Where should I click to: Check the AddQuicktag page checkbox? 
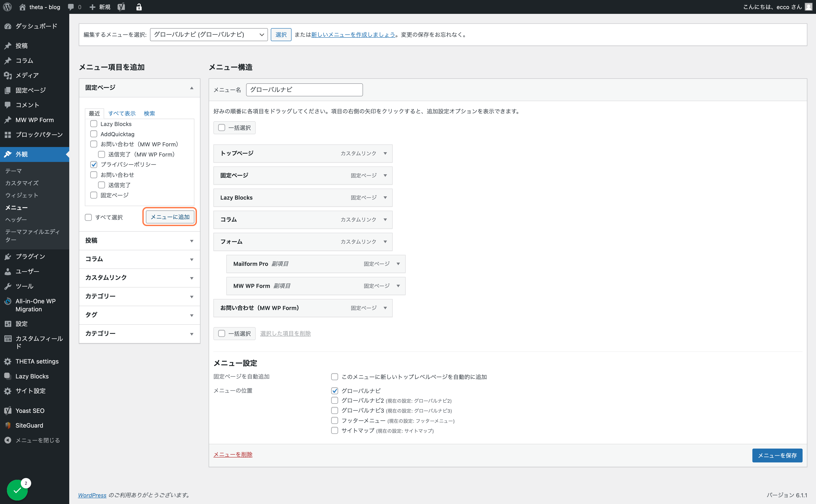coord(94,134)
